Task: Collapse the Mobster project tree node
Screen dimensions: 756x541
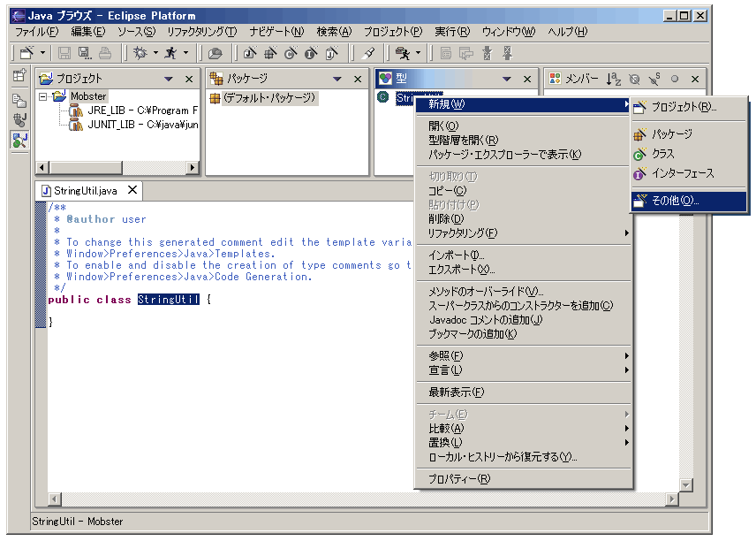Action: pyautogui.click(x=43, y=96)
